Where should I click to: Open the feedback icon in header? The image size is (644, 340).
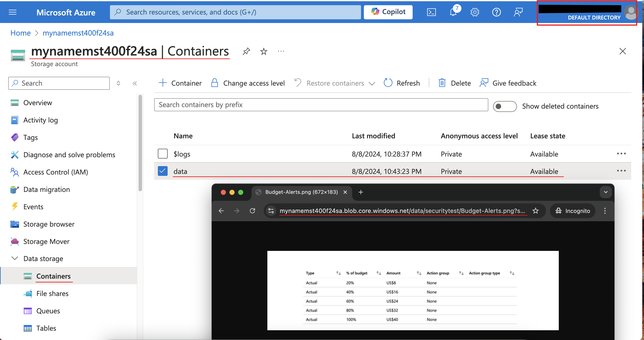(x=518, y=12)
